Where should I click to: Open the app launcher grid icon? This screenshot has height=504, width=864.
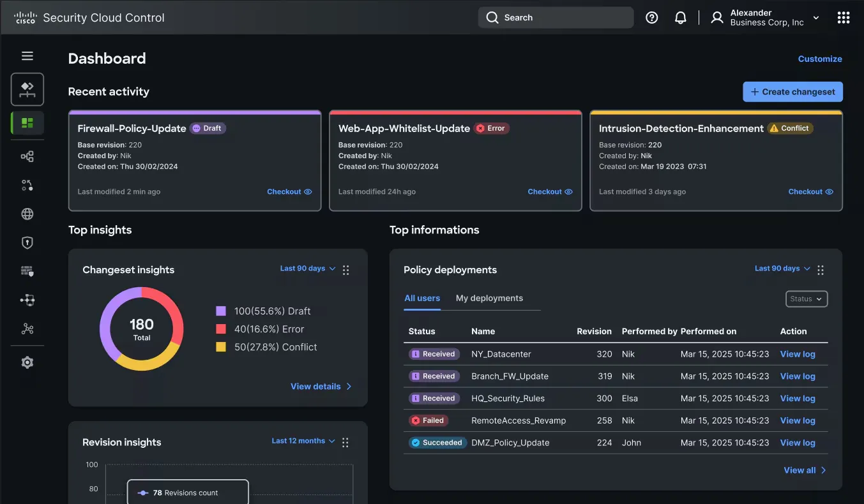844,17
